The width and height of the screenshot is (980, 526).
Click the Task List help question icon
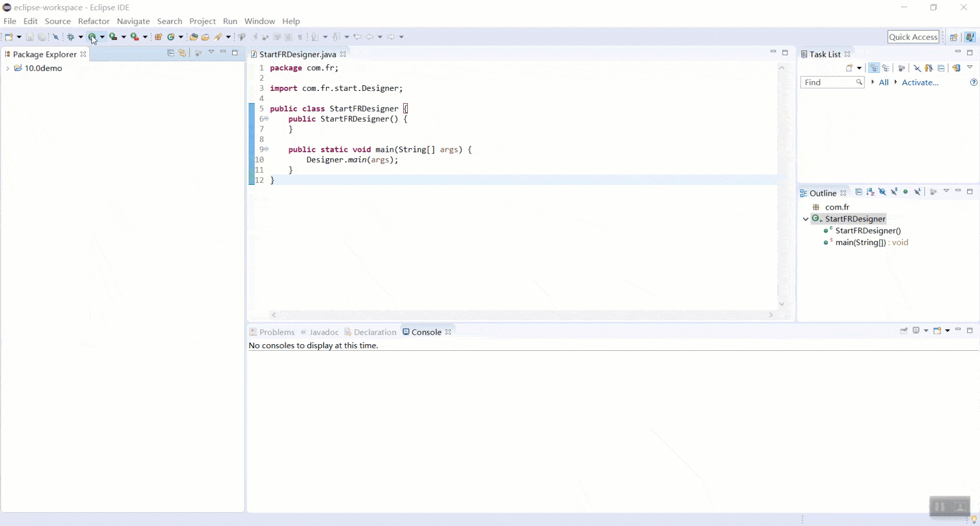click(x=973, y=83)
